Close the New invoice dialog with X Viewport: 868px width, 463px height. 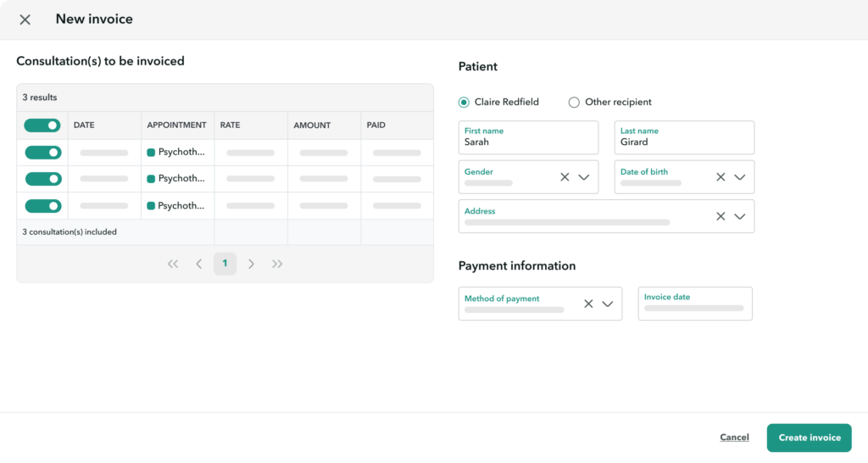click(25, 20)
